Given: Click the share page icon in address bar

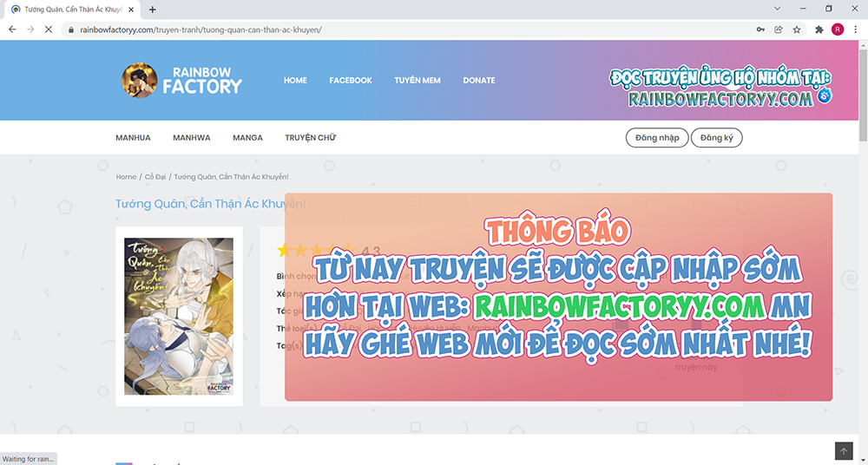Looking at the screenshot, I should [779, 29].
